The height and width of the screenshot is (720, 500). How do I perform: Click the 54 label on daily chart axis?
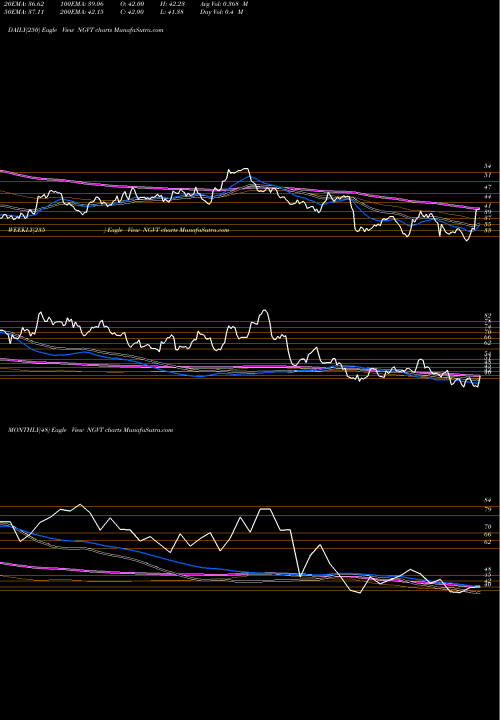(x=488, y=166)
